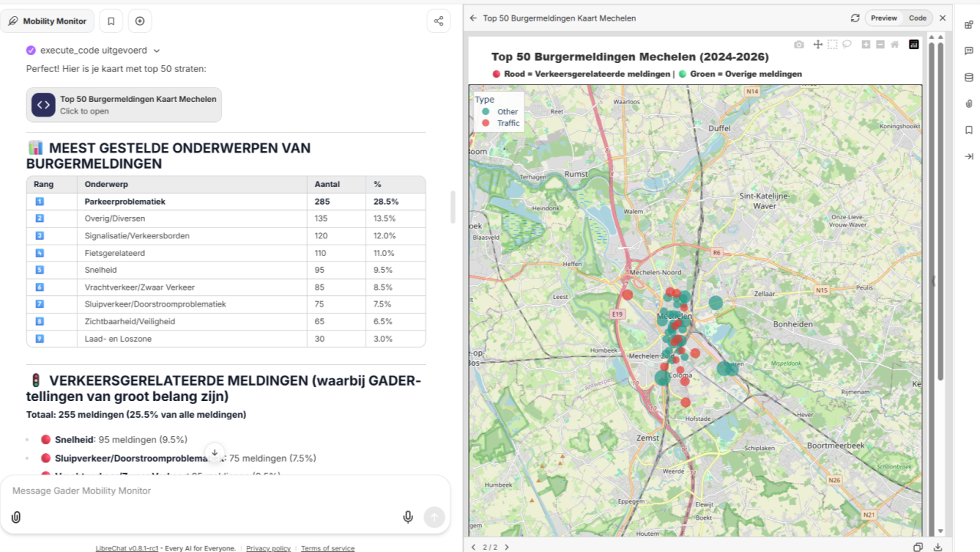980x552 pixels.
Task: Click the Signalisatie/Verkeersborden table cell
Action: [192, 235]
